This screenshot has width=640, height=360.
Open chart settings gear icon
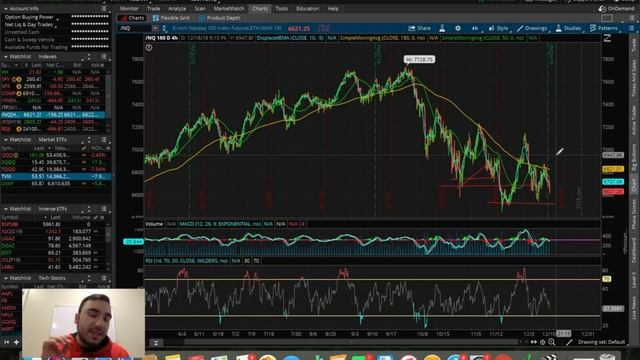458,28
